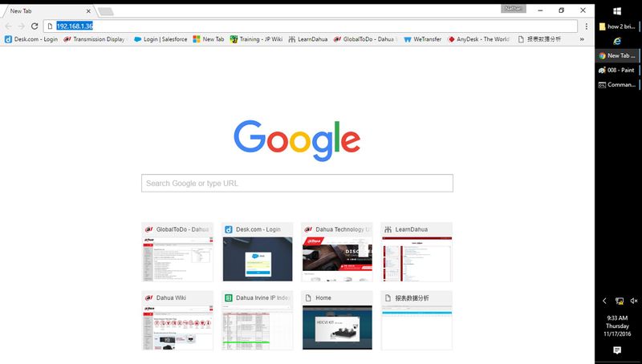
Task: Click the Google logo
Action: point(297,140)
